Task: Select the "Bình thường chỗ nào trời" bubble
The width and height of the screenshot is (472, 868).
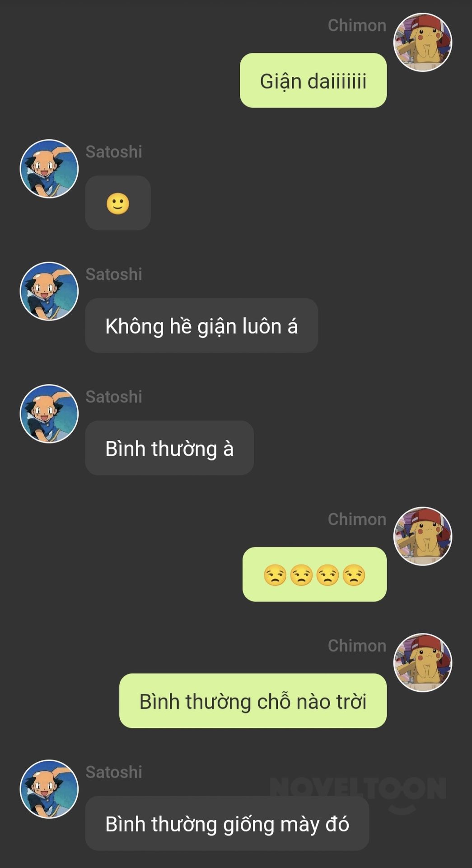Action: [x=253, y=701]
